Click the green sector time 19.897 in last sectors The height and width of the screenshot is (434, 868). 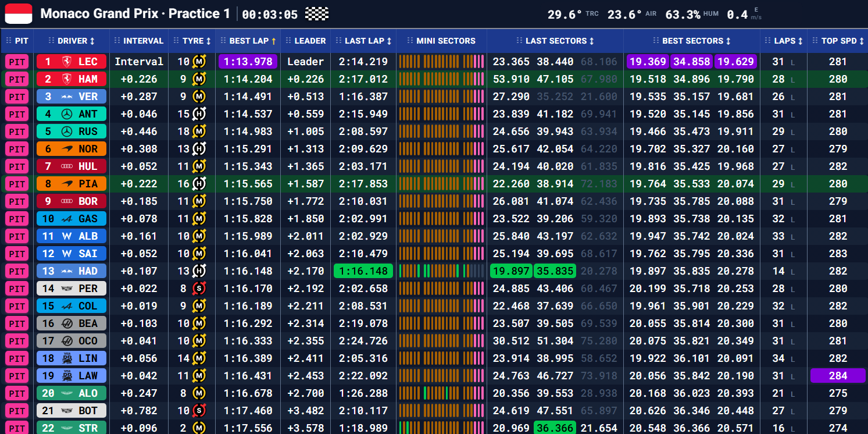click(x=511, y=271)
